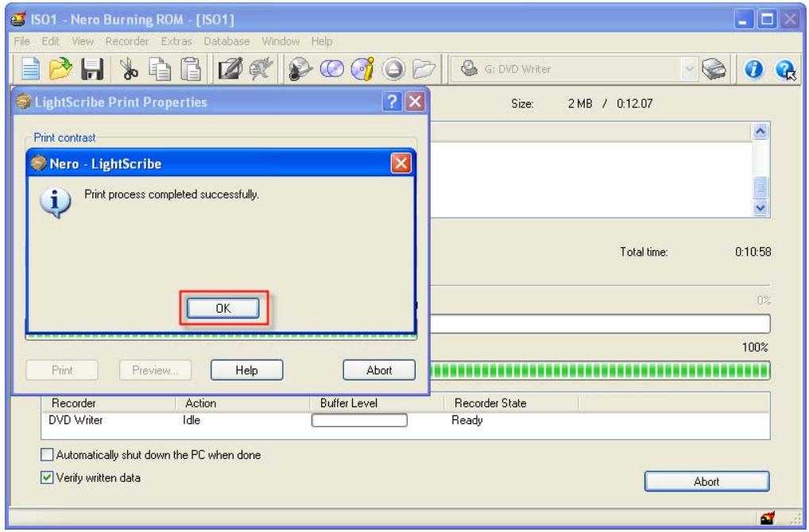Click the Copy toolbar icon
Viewport: 809px width, 532px height.
point(160,69)
